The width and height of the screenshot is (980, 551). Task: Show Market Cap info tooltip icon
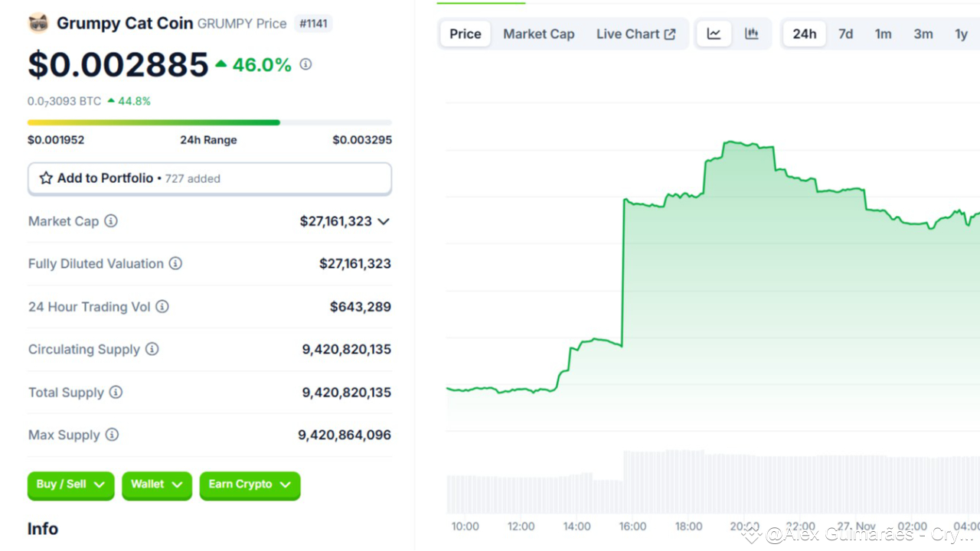(111, 221)
